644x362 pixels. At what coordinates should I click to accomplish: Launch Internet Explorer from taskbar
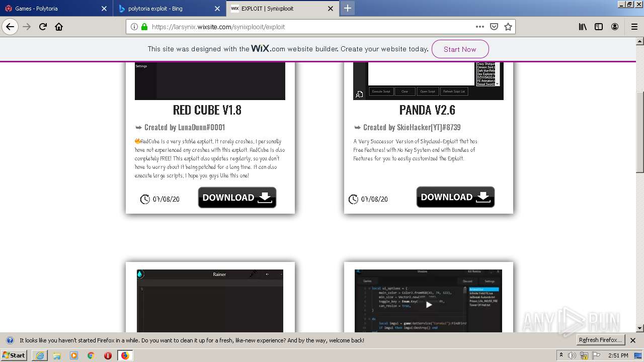(40, 355)
